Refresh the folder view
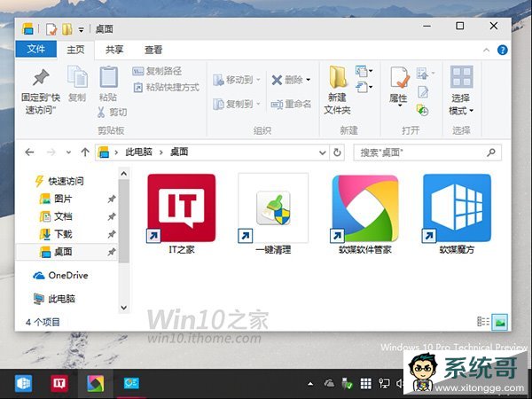Image resolution: width=532 pixels, height=399 pixels. coord(337,153)
